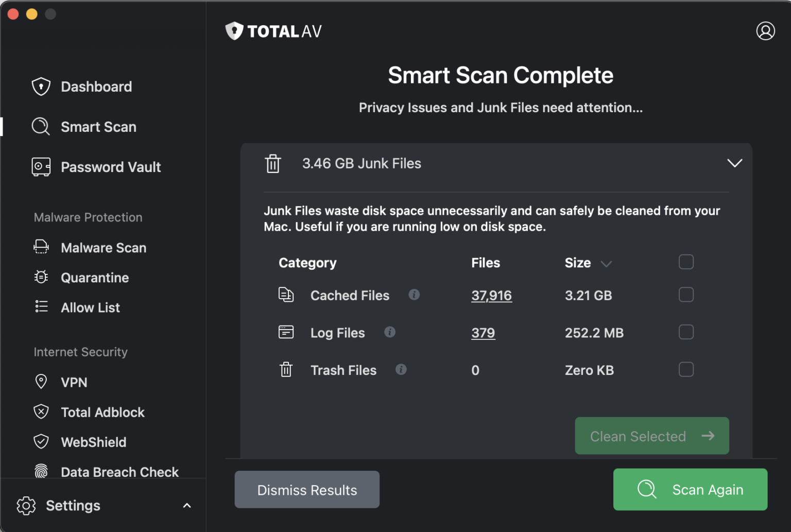
Task: Click the Trash Files bin icon
Action: [x=286, y=369]
